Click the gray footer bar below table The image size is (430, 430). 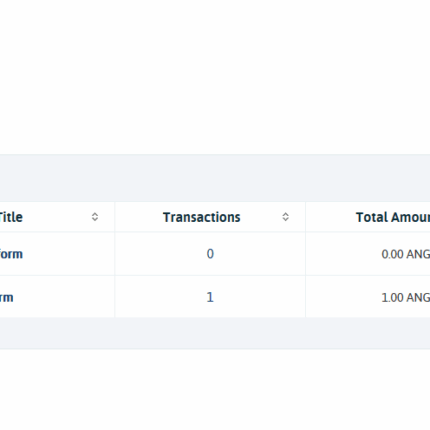(x=215, y=333)
